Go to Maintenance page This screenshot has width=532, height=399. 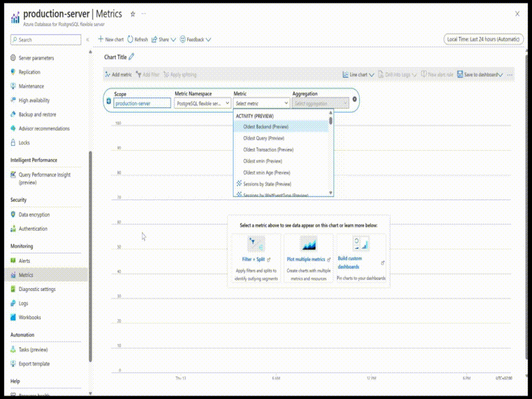pyautogui.click(x=31, y=86)
